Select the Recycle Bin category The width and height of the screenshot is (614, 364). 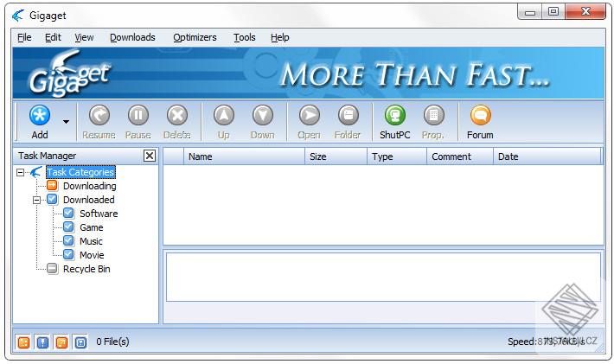pyautogui.click(x=86, y=269)
